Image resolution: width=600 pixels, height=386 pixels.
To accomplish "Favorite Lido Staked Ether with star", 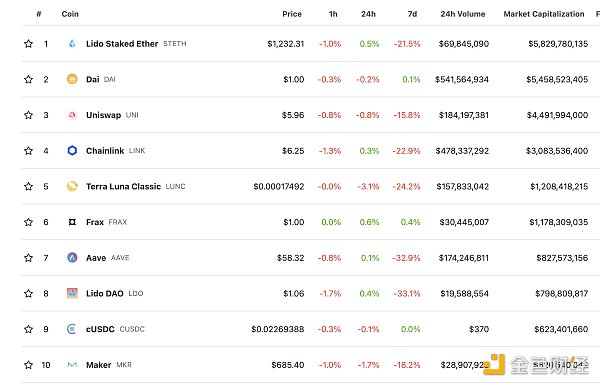I will [x=28, y=44].
